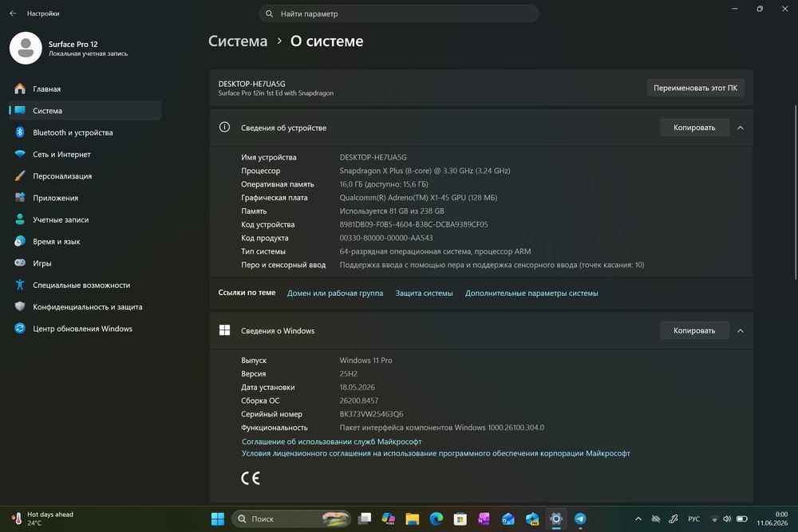The image size is (798, 532).
Task: Click the Windows logo beside Сведения о Windows
Action: [224, 330]
